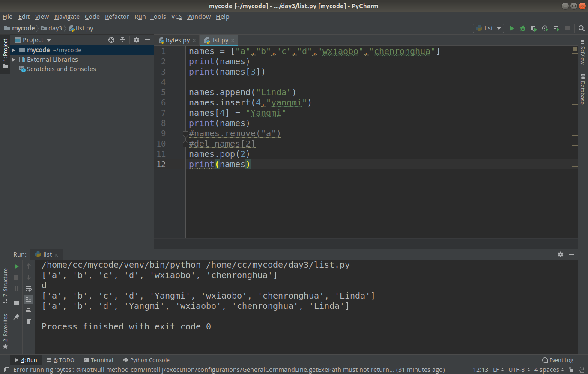This screenshot has height=374, width=588.
Task: Start debugging with the green bug icon
Action: (x=523, y=28)
